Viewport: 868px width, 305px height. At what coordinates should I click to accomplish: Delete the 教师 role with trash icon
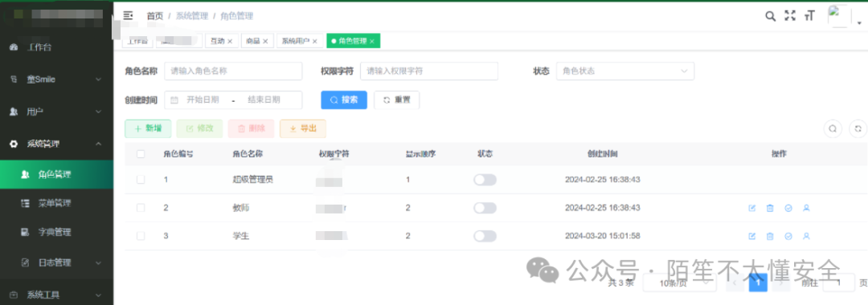tap(770, 208)
